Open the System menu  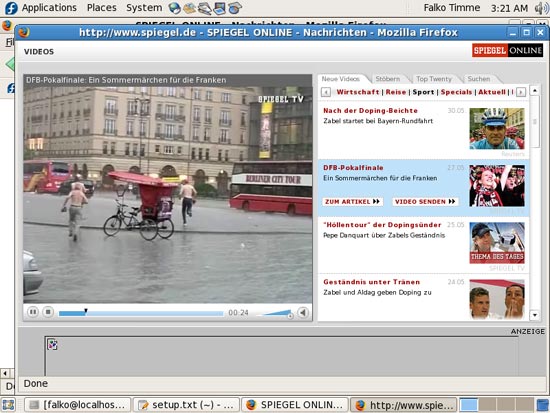tap(144, 8)
